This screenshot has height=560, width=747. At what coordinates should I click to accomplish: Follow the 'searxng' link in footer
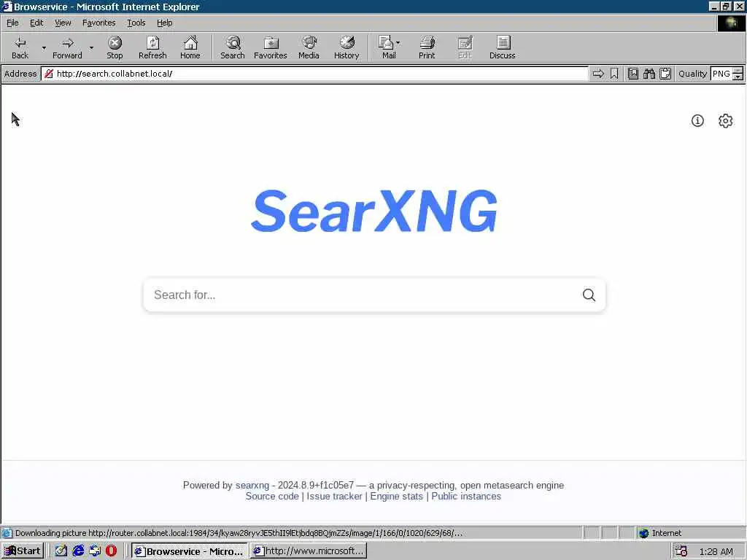click(252, 485)
